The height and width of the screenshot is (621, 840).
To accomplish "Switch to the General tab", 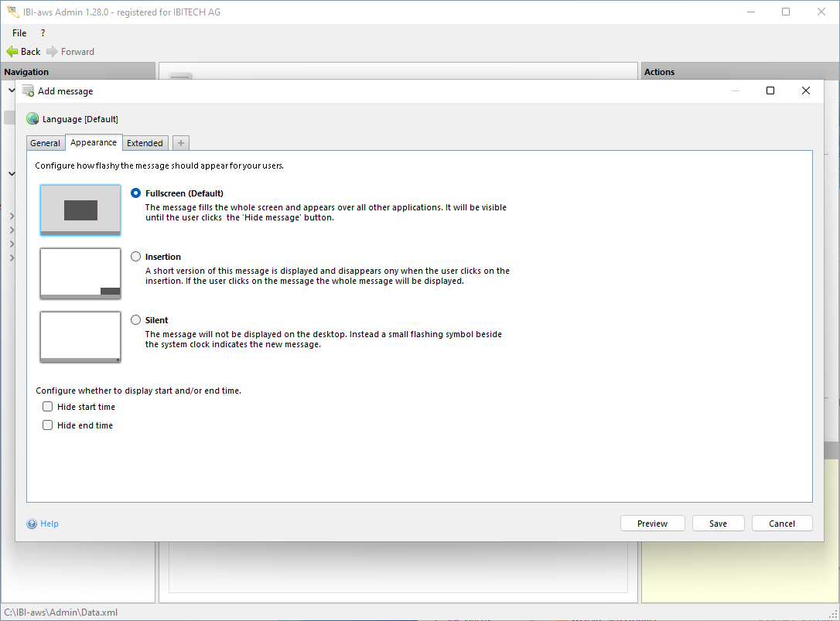I will (45, 143).
